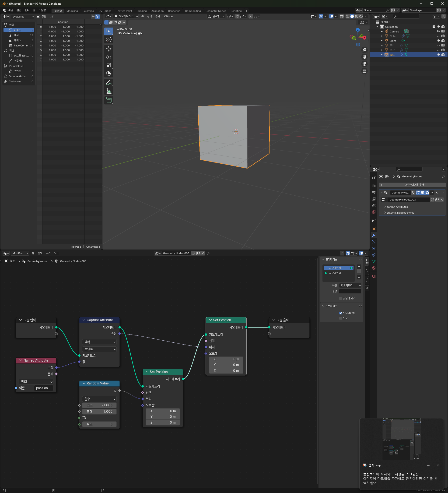Select the Measure tool icon
Viewport: 448px width, 493px height.
(x=109, y=91)
